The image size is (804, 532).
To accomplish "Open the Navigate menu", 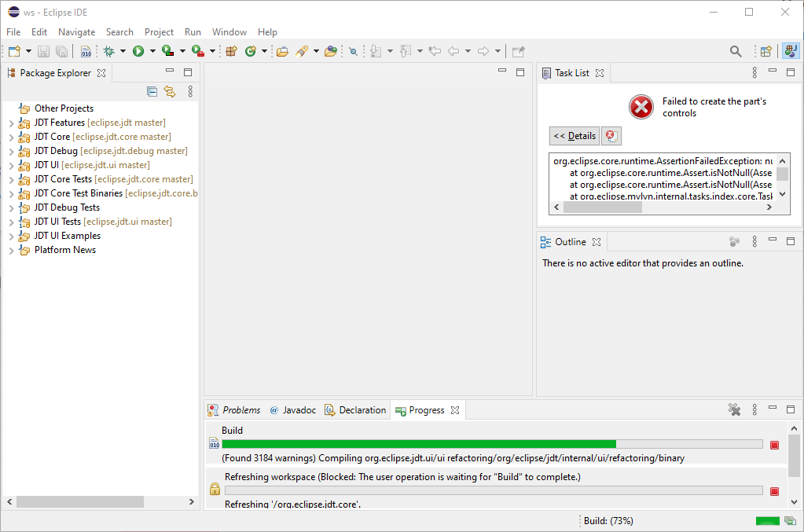I will [76, 31].
